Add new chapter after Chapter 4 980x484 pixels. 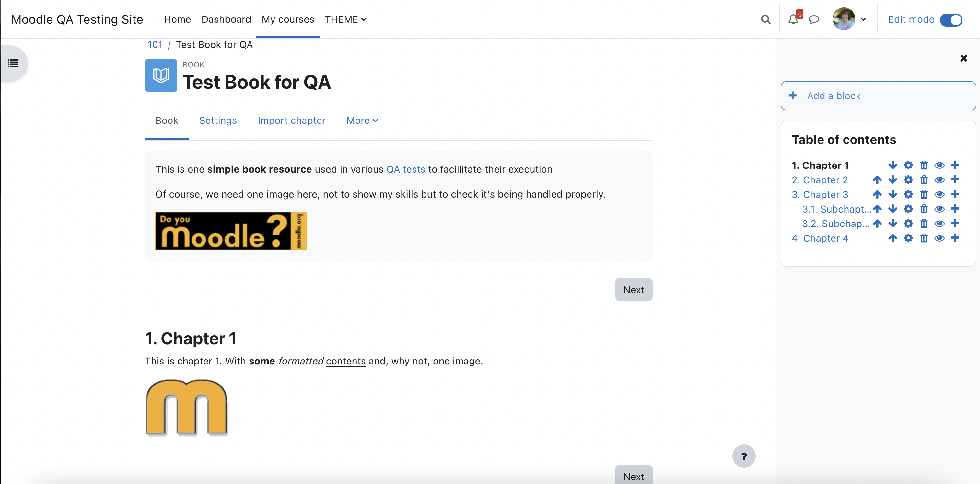click(955, 238)
